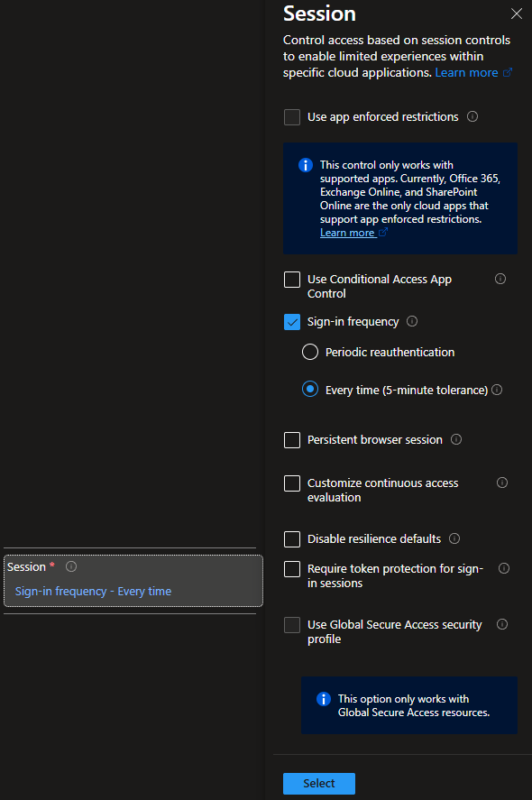This screenshot has width=532, height=800.
Task: Enable Persistent browser session checkbox
Action: point(292,440)
